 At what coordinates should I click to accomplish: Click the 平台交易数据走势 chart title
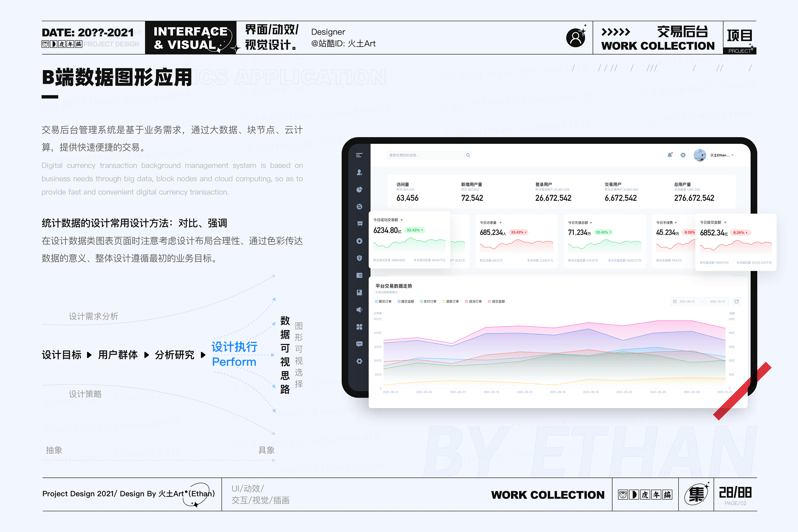tap(394, 286)
